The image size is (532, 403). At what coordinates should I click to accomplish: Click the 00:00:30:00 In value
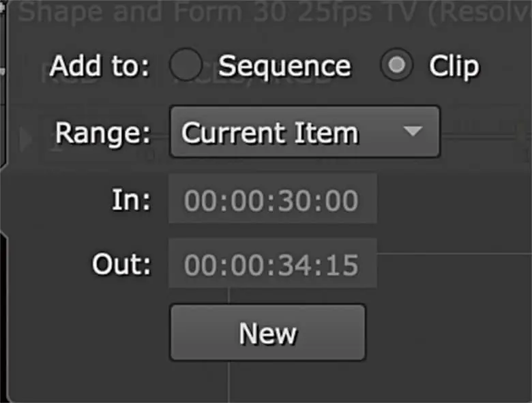271,200
